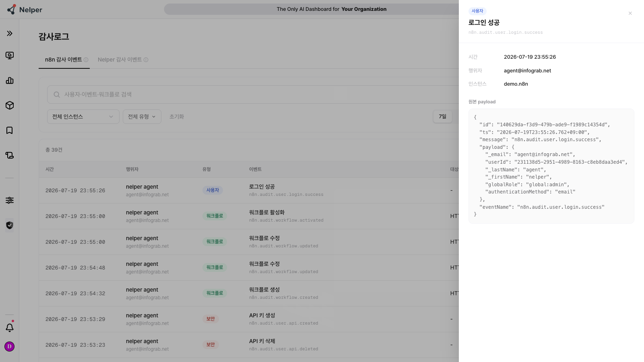The image size is (644, 362).
Task: Open the monitor dashboard sidebar icon
Action: pos(10,56)
